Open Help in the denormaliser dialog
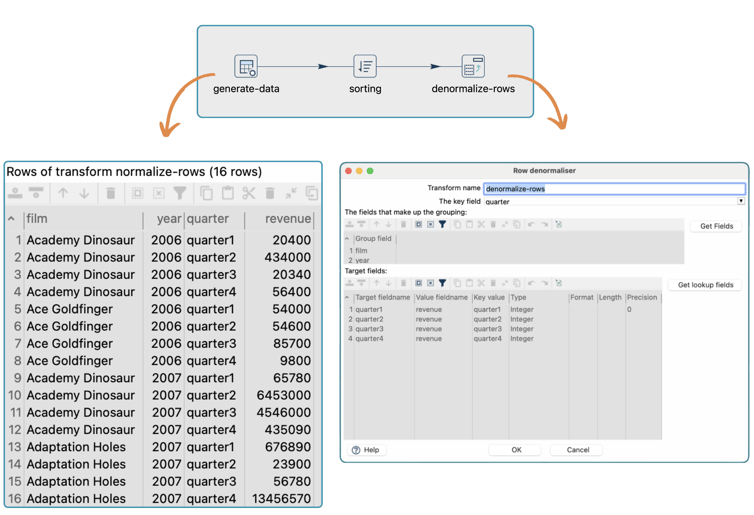 tap(366, 450)
